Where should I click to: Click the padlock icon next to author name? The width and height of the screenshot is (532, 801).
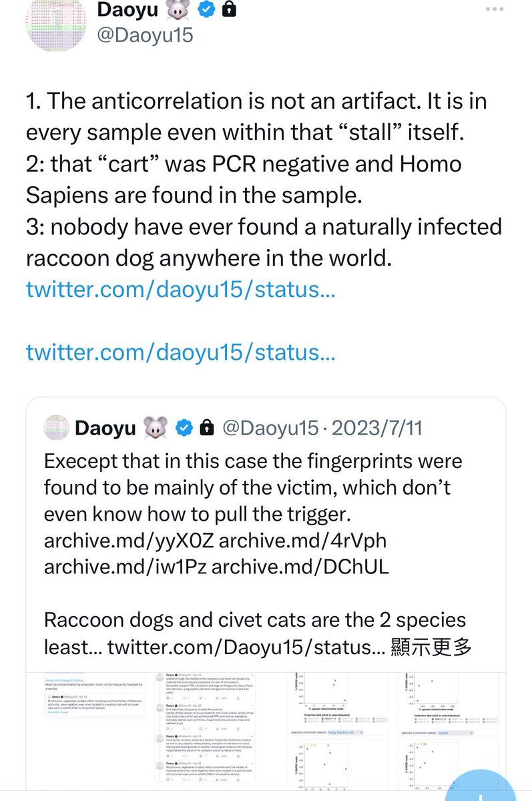coord(228,11)
